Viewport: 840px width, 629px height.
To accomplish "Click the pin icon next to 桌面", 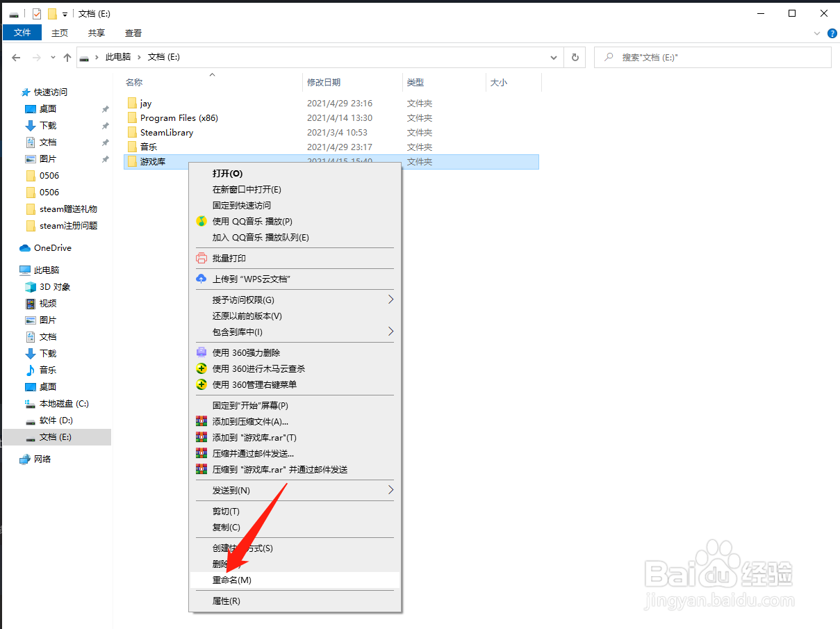I will coord(106,109).
